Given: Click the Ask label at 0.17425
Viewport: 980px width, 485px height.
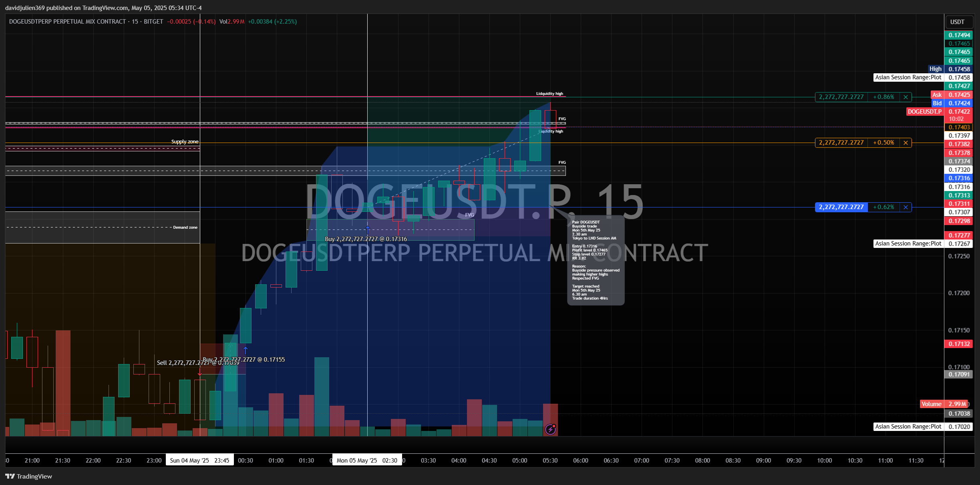Looking at the screenshot, I should (x=937, y=95).
